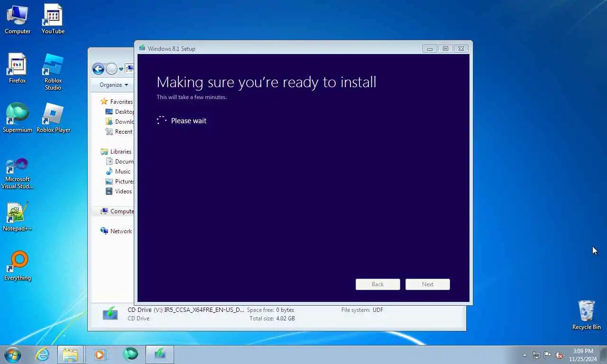Open the YouTube desktop shortcut
The image size is (607, 364).
tap(53, 19)
